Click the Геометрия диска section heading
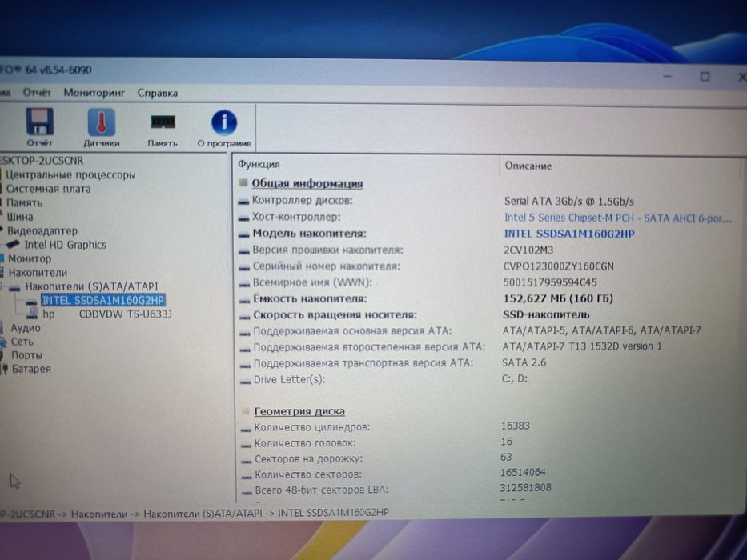Viewport: 747px width, 560px height. (299, 411)
